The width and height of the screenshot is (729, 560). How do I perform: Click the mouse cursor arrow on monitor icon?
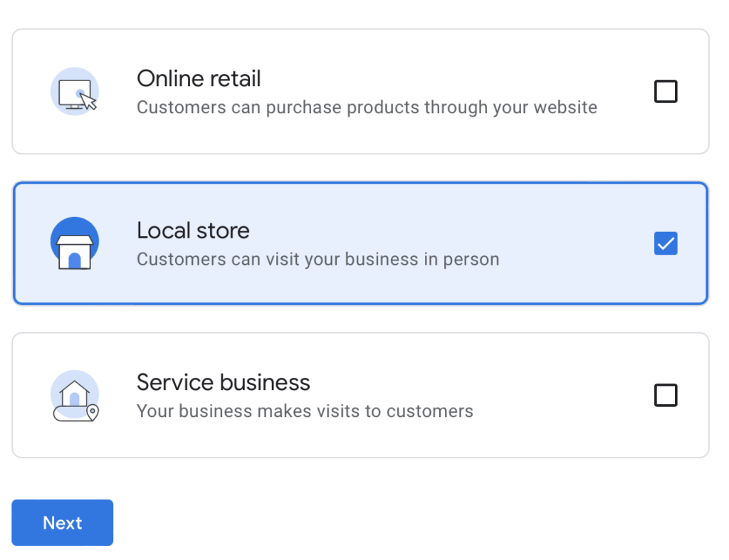click(x=88, y=102)
